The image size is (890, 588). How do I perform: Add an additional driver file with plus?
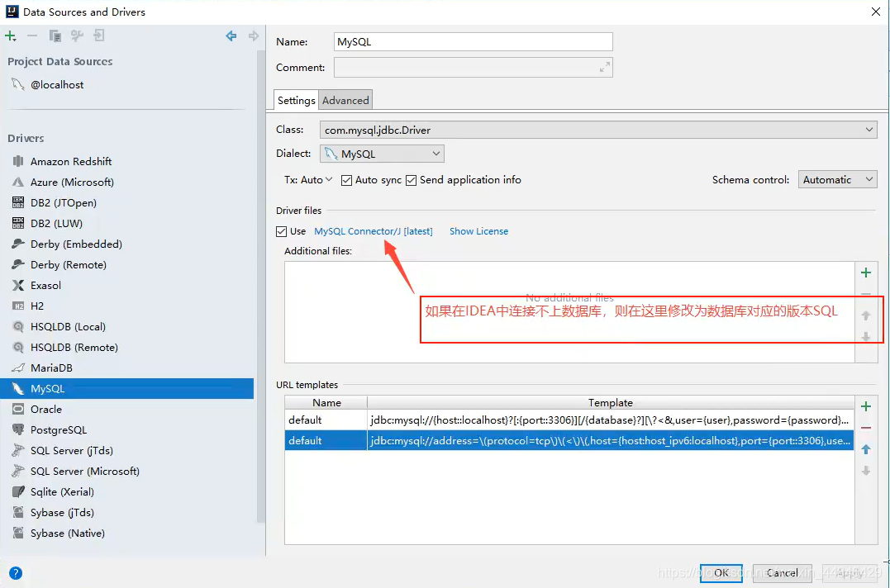865,273
